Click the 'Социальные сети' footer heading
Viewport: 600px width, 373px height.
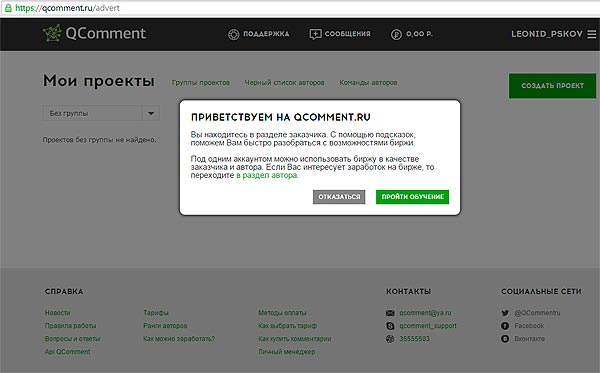click(541, 292)
